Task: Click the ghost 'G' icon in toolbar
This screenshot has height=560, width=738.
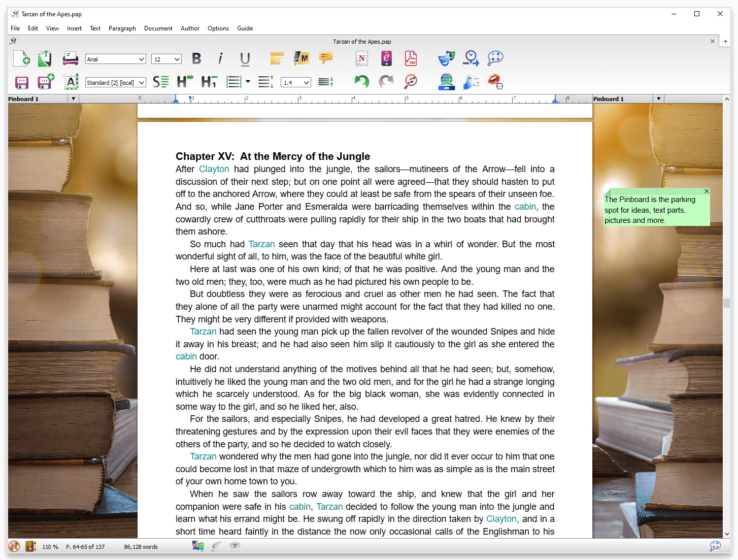Action: click(x=471, y=82)
